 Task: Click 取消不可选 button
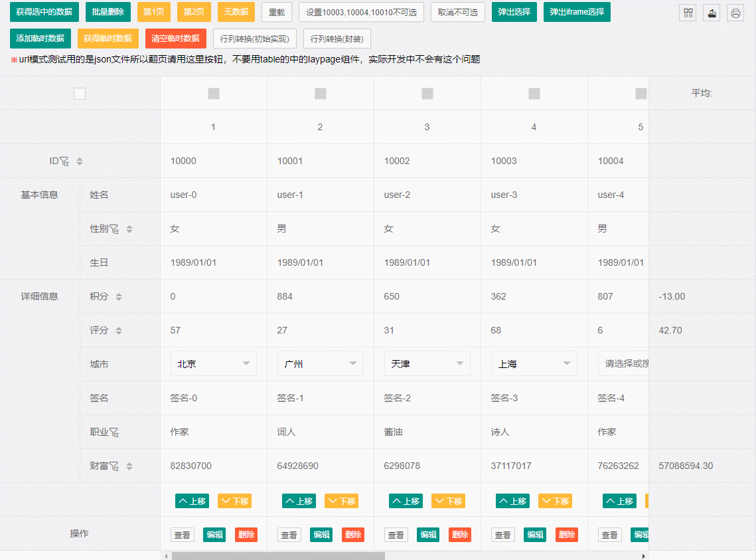[x=457, y=12]
